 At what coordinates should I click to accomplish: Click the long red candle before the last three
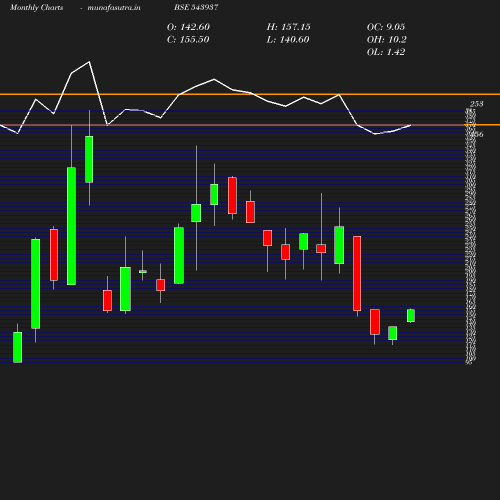tap(357, 273)
